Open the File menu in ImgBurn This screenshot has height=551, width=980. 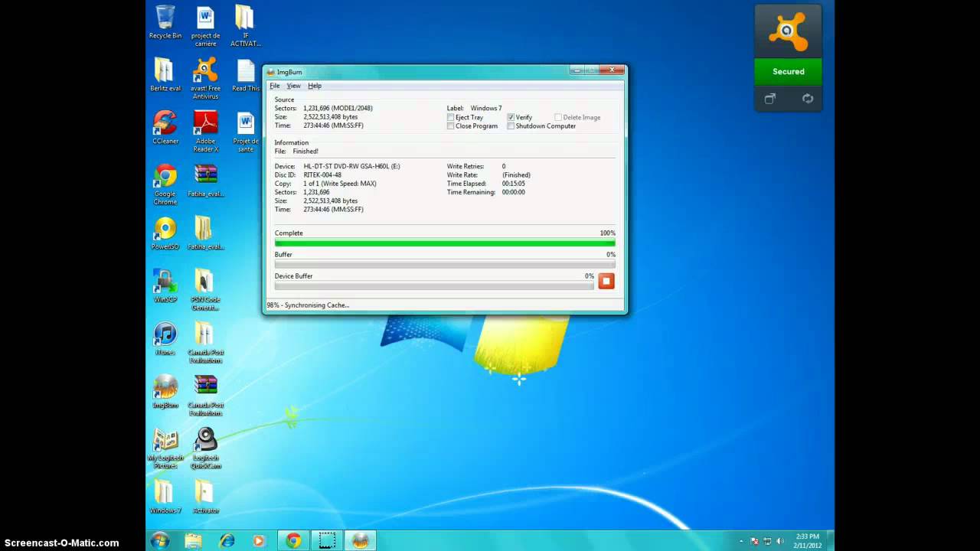[275, 86]
